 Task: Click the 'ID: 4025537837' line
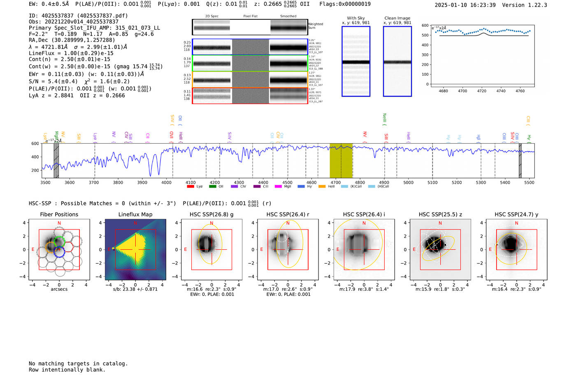pos(78,16)
